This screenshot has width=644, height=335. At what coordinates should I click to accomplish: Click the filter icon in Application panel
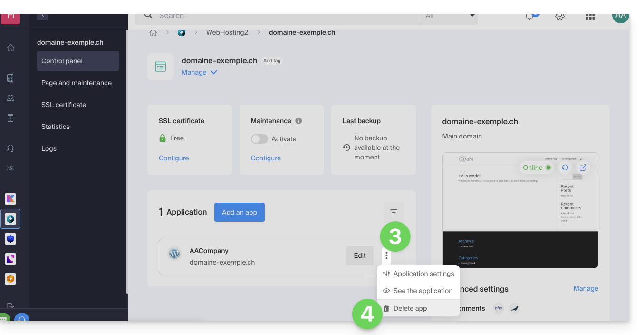coord(394,212)
